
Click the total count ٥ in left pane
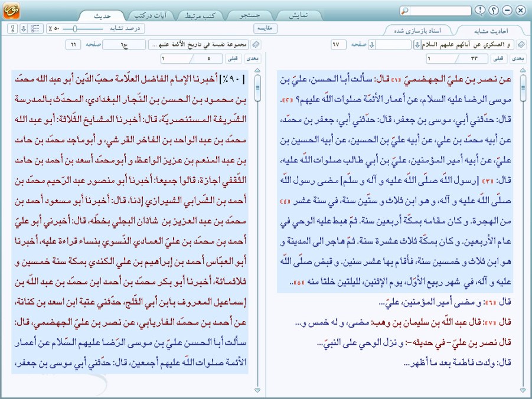[209, 58]
